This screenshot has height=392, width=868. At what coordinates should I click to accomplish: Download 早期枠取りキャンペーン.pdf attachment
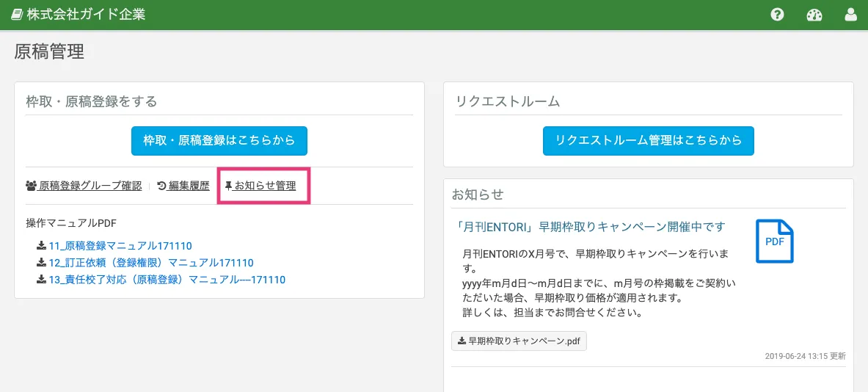click(x=519, y=341)
